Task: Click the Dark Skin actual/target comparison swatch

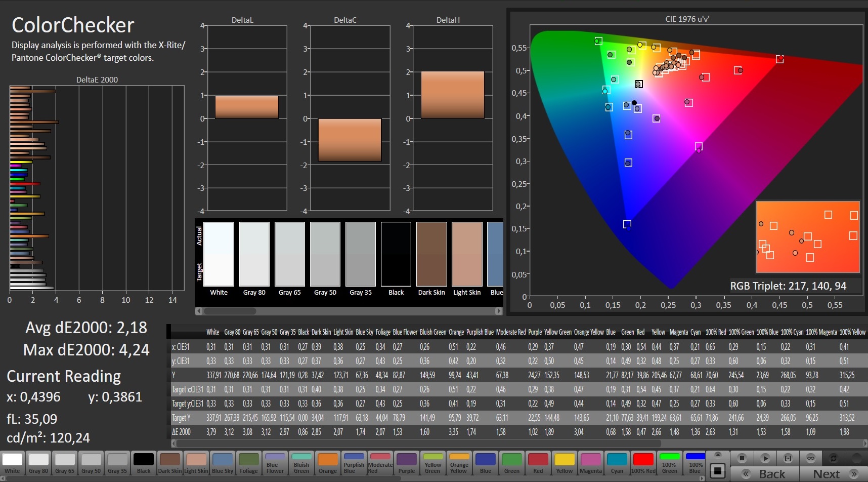Action: pyautogui.click(x=431, y=254)
